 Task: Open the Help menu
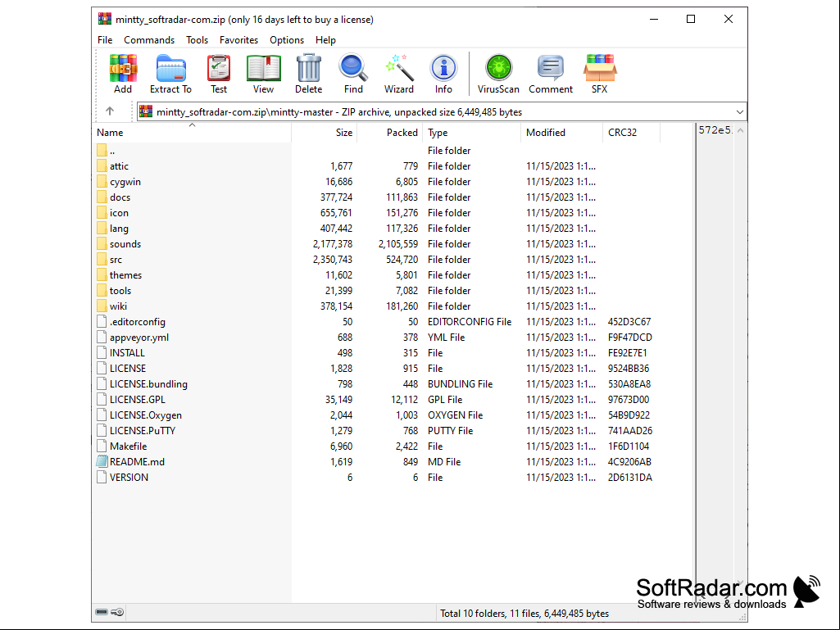[x=325, y=40]
